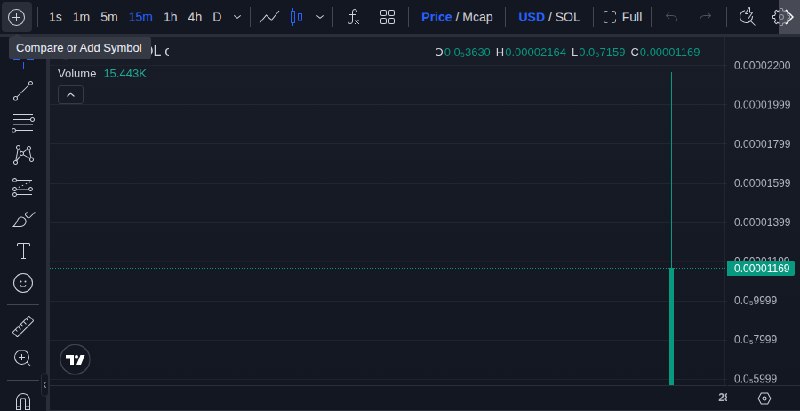Open the Fibonacci retracement lines tool
This screenshot has height=411, width=800.
(x=23, y=123)
